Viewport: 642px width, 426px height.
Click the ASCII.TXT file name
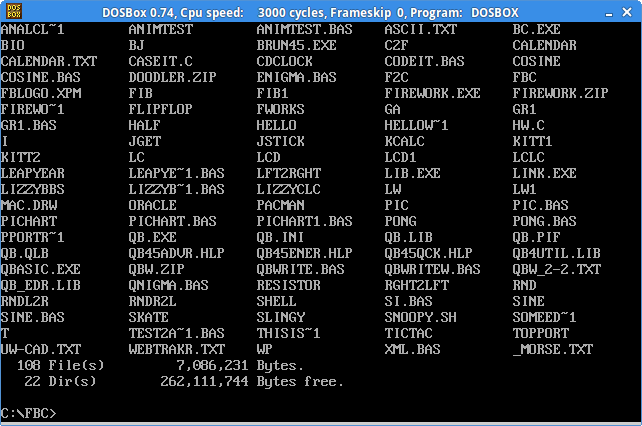420,29
